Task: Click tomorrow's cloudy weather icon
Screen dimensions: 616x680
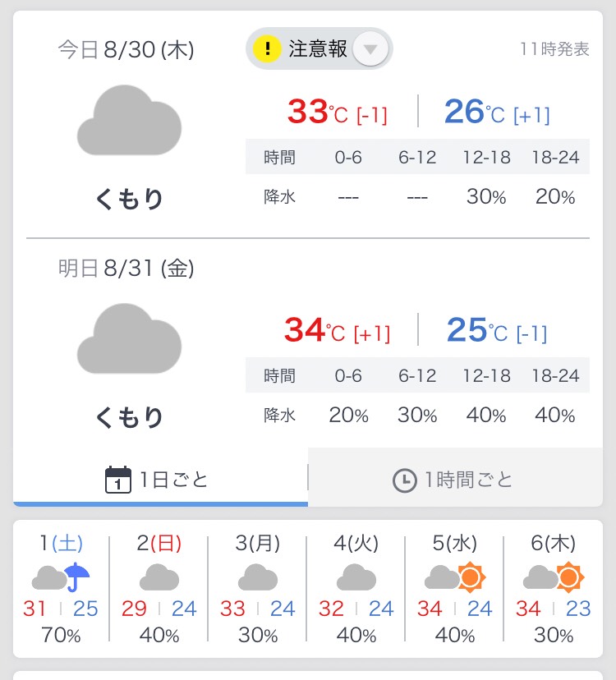Action: click(x=129, y=339)
